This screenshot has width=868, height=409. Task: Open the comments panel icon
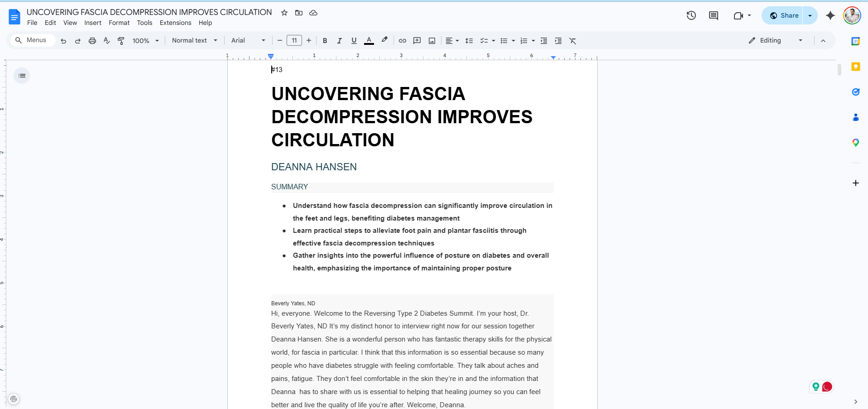(x=714, y=15)
